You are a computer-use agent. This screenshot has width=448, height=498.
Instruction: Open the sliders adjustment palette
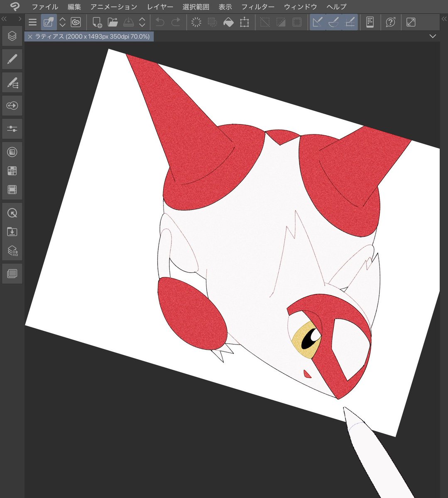(x=12, y=129)
